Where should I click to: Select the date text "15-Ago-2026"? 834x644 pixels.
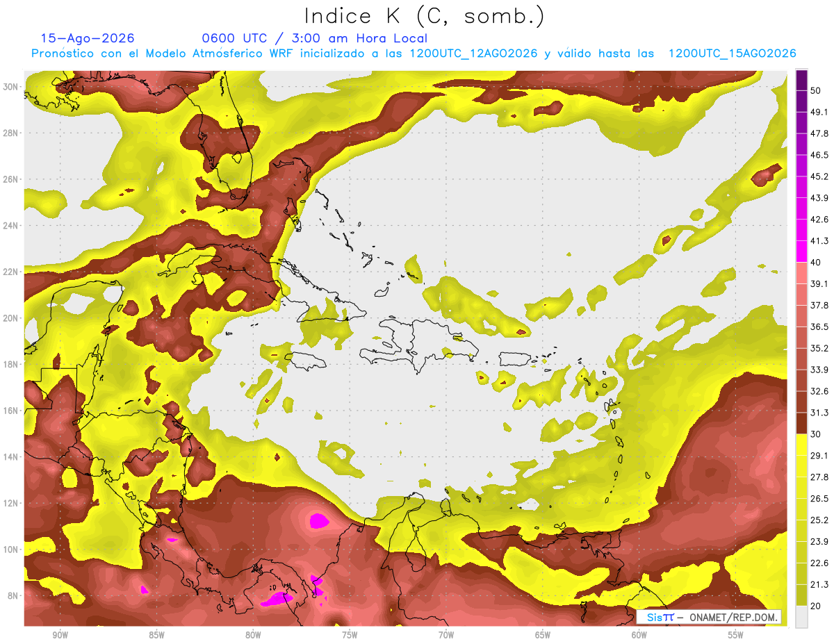tap(88, 38)
